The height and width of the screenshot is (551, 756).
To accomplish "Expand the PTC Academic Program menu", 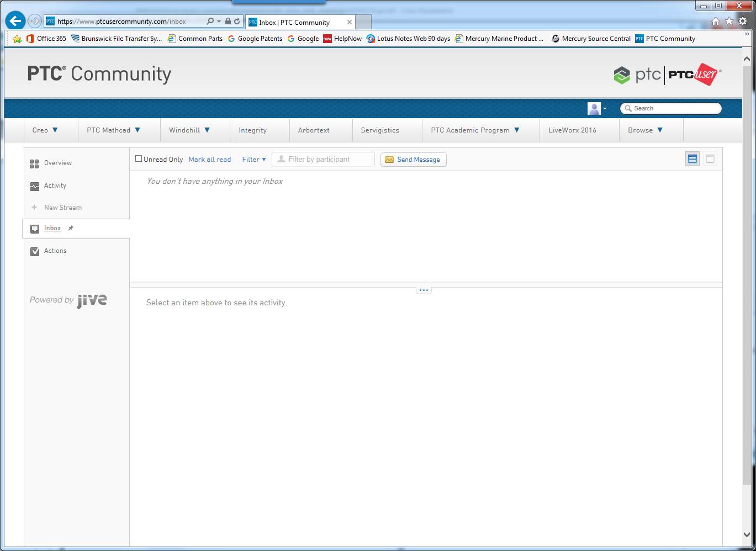I will (475, 130).
